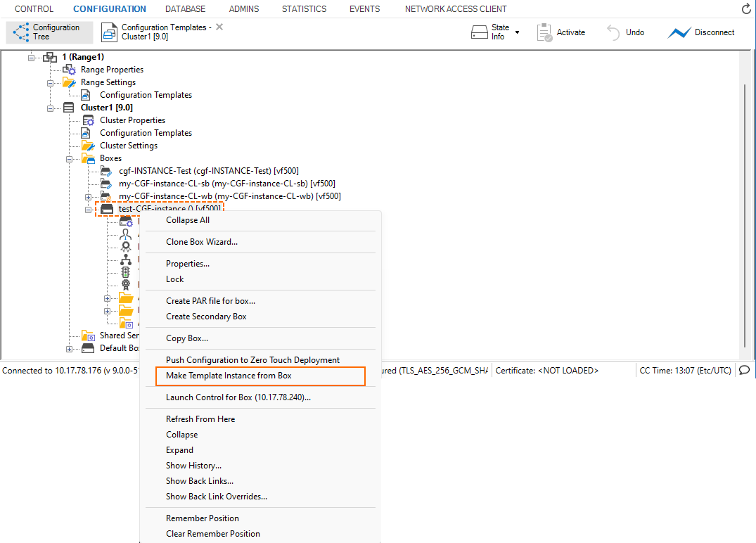Click the Cluster Settings folder icon
This screenshot has width=756, height=543.
coord(88,146)
